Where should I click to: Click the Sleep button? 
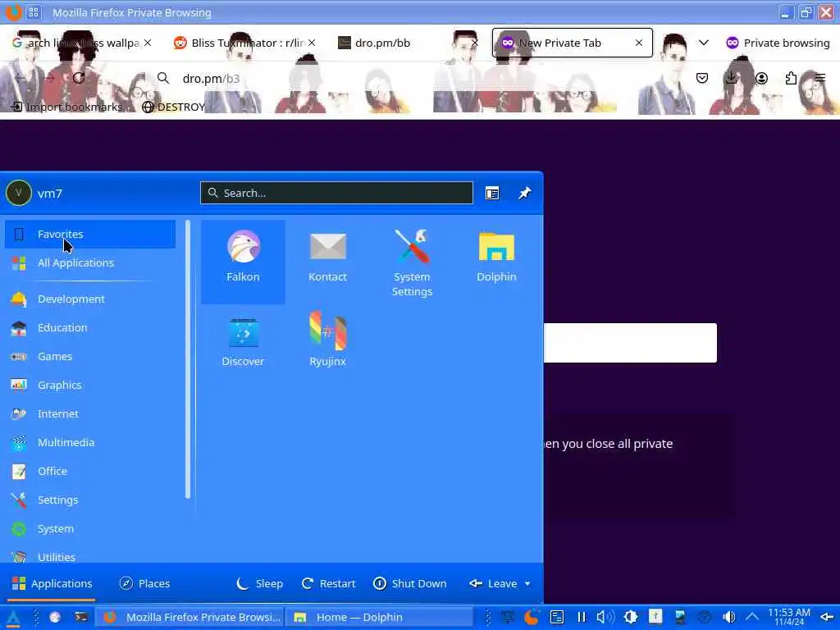click(260, 583)
